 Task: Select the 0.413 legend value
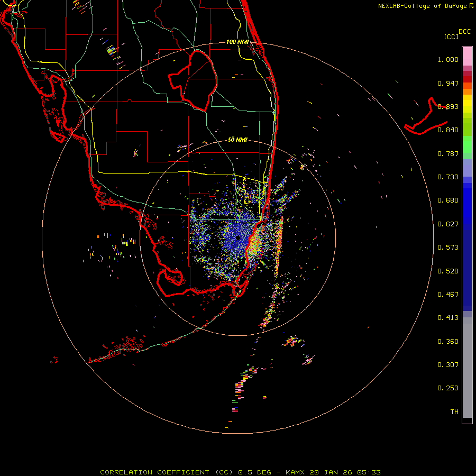point(448,318)
